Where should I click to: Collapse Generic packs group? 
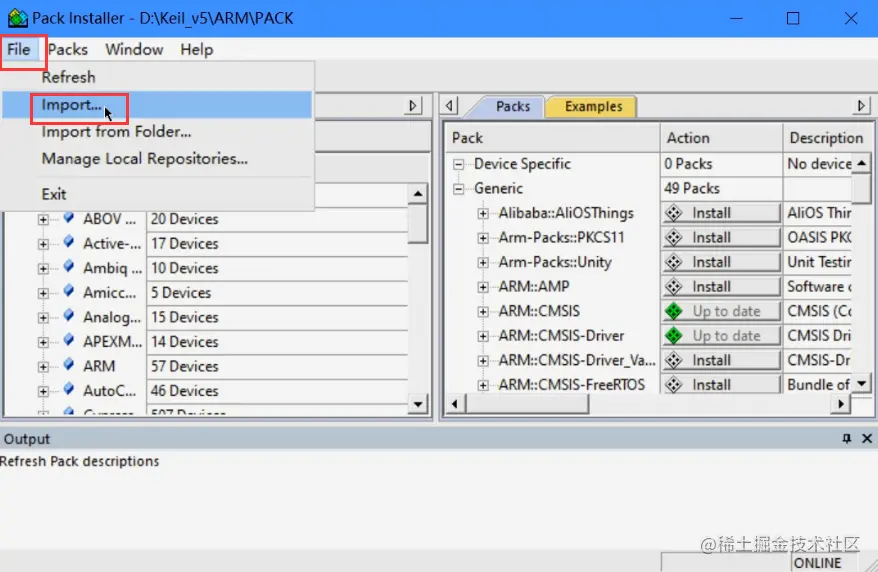click(x=459, y=189)
